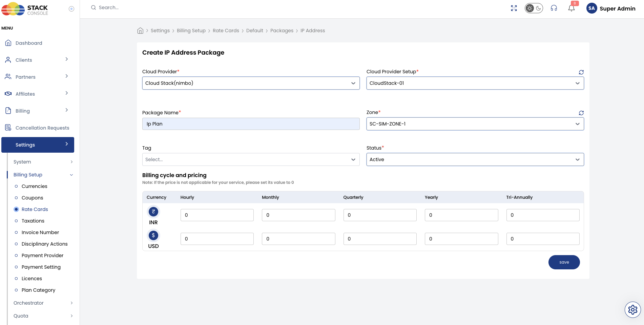Click the USD dollar currency icon
The image size is (644, 325).
(153, 235)
